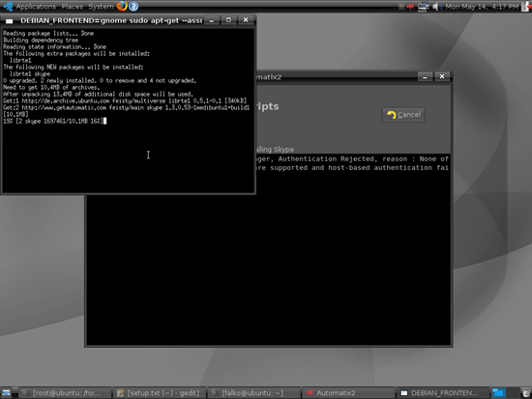Minimize the Automatix2 window
Viewport: 532px width, 399px height.
pyautogui.click(x=425, y=77)
